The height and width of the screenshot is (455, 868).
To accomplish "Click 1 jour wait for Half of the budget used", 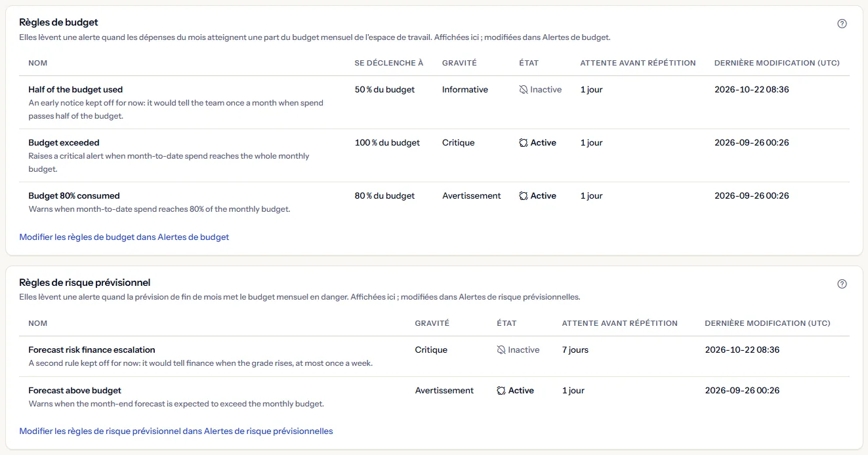I will pos(591,90).
